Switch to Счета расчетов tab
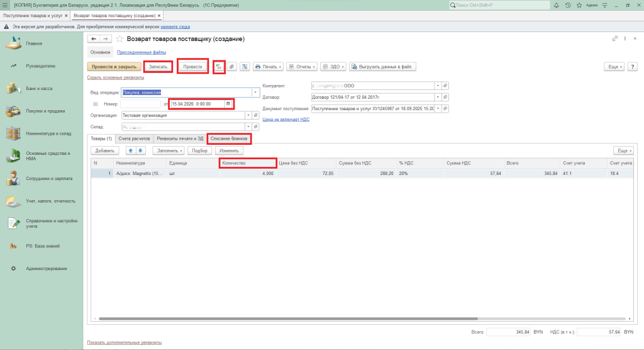 tap(134, 138)
